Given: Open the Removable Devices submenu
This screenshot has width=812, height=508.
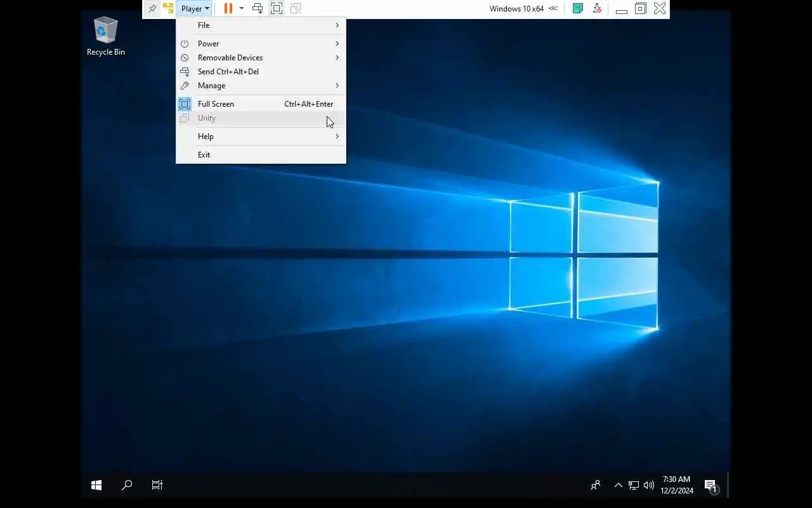Looking at the screenshot, I should click(x=261, y=58).
